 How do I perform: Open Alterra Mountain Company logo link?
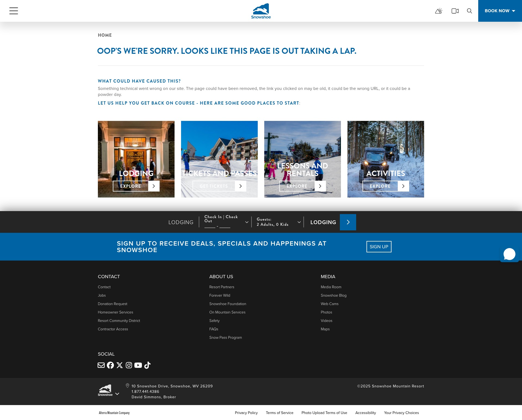[x=114, y=413]
